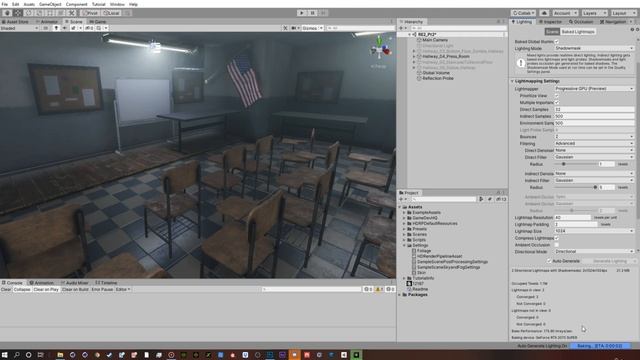The image size is (640, 360).
Task: Open Direct Denoiser dropdown
Action: 594,150
